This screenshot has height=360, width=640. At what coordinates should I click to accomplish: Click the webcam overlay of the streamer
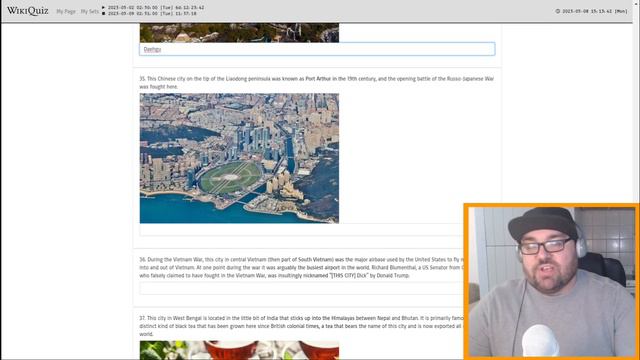pyautogui.click(x=552, y=282)
